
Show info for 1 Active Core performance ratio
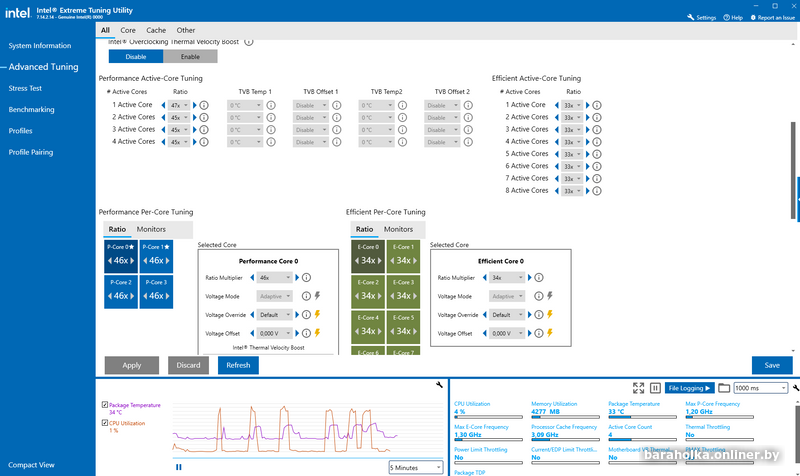tap(204, 105)
